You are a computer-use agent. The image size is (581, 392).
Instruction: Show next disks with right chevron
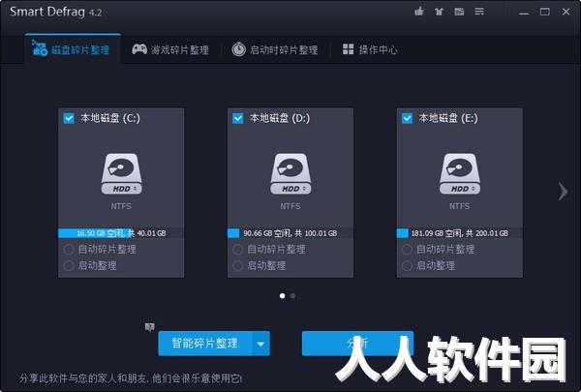pos(563,192)
